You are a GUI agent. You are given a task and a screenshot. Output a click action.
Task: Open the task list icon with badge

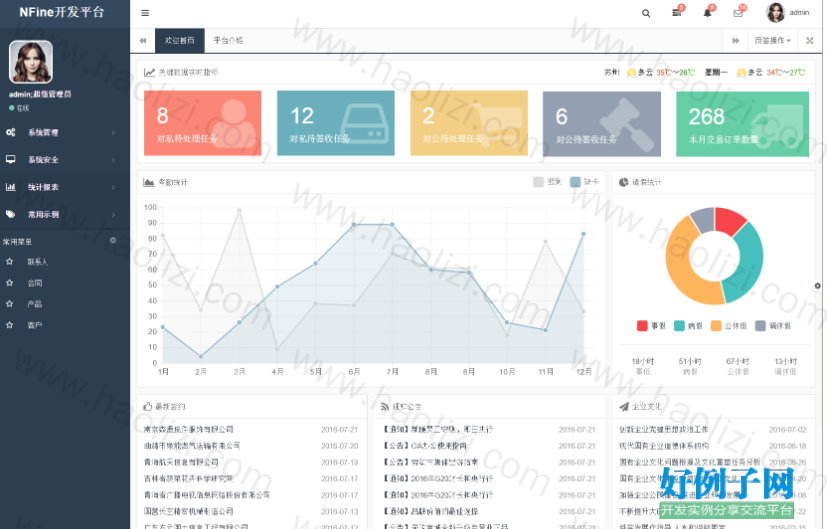[x=677, y=13]
